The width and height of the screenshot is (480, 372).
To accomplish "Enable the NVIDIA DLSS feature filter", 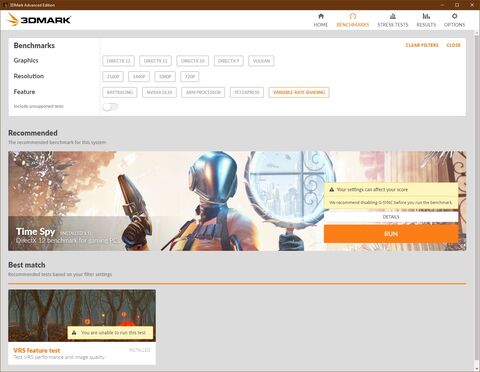I will pos(159,92).
